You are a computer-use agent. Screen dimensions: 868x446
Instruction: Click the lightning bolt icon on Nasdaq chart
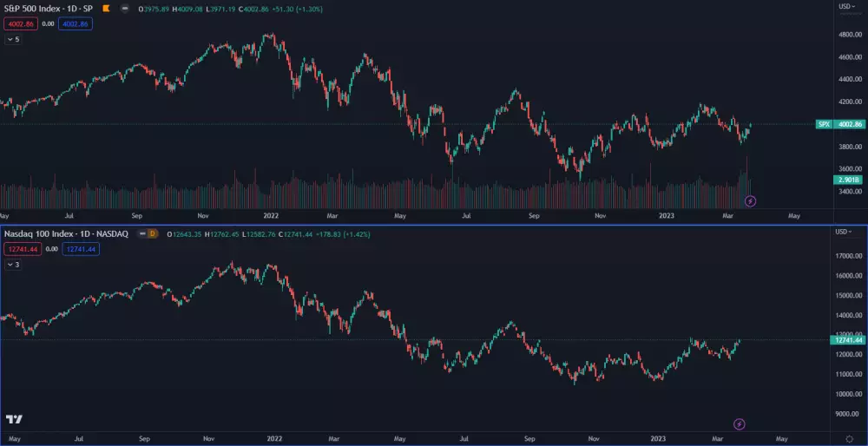point(740,424)
